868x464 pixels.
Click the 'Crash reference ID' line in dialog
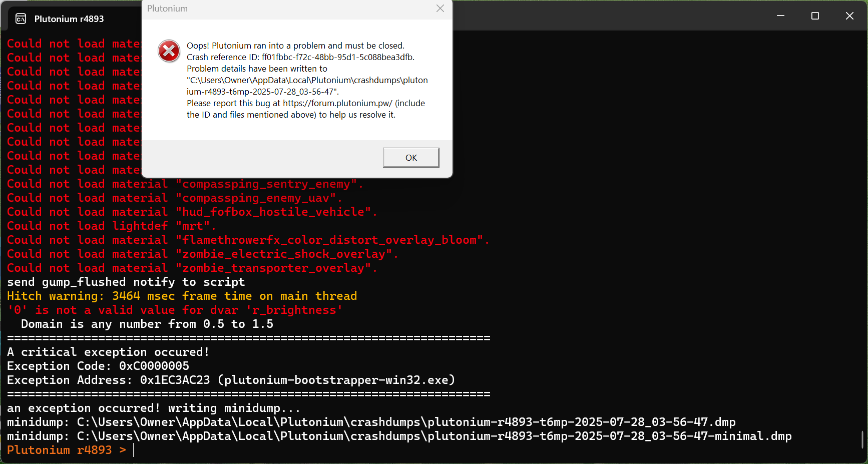(x=300, y=57)
